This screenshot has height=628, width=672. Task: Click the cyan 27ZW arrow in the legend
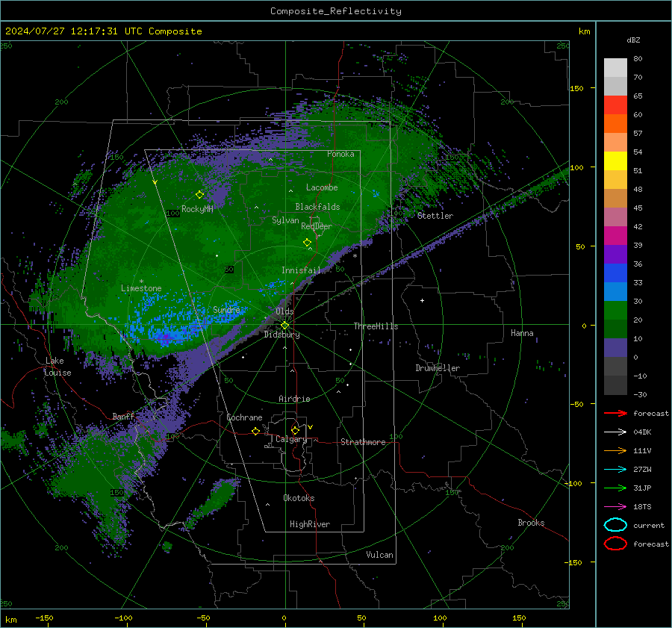tap(615, 470)
